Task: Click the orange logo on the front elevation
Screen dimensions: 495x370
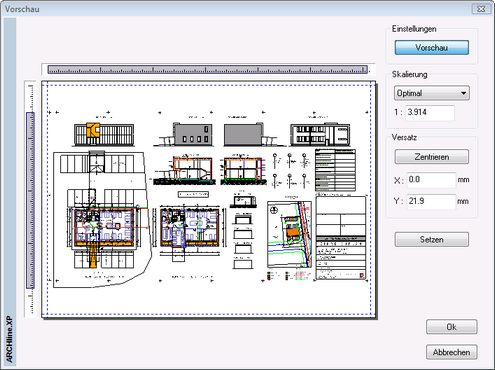Action: (x=93, y=130)
